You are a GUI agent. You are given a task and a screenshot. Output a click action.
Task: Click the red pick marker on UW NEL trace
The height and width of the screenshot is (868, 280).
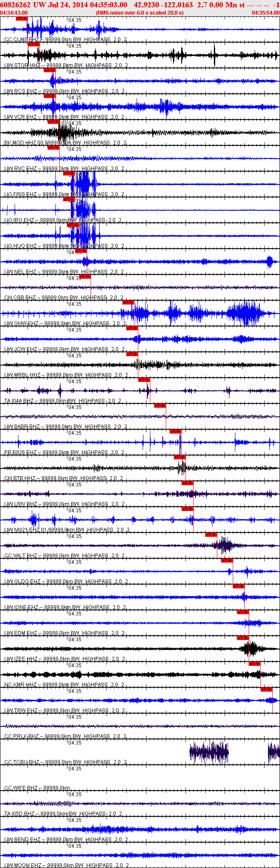(81, 251)
